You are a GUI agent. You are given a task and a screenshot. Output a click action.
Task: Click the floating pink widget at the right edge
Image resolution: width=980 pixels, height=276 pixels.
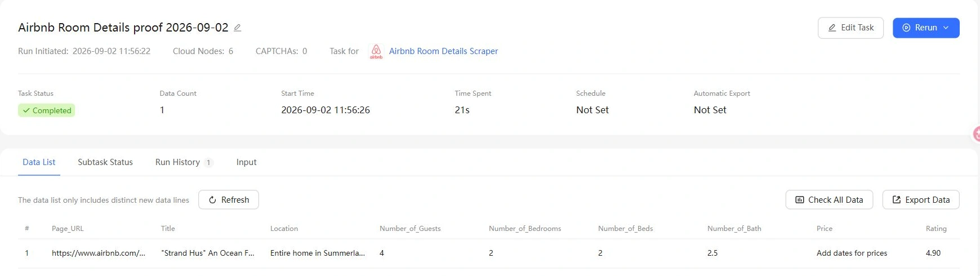[x=977, y=134]
